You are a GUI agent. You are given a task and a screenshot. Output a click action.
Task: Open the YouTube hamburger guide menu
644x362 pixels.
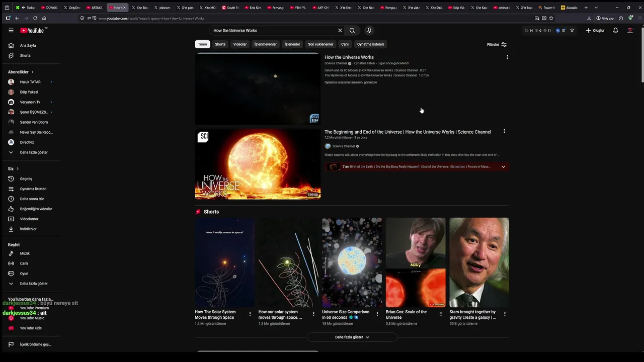click(11, 31)
